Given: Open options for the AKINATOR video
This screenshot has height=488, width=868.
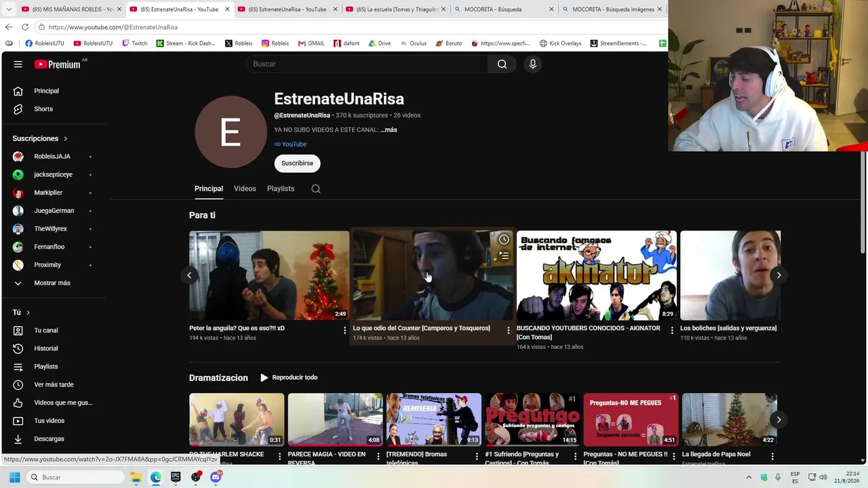Looking at the screenshot, I should (x=672, y=330).
